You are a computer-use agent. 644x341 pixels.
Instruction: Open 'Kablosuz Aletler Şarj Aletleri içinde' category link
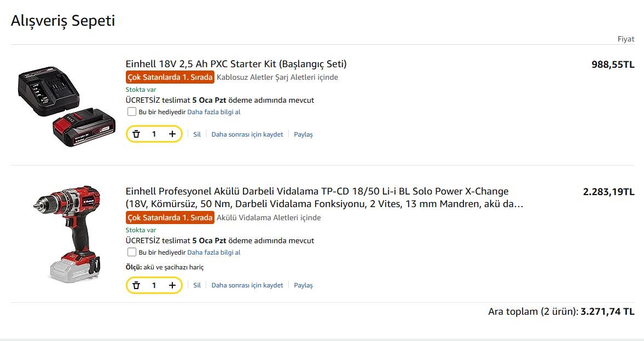tap(277, 77)
